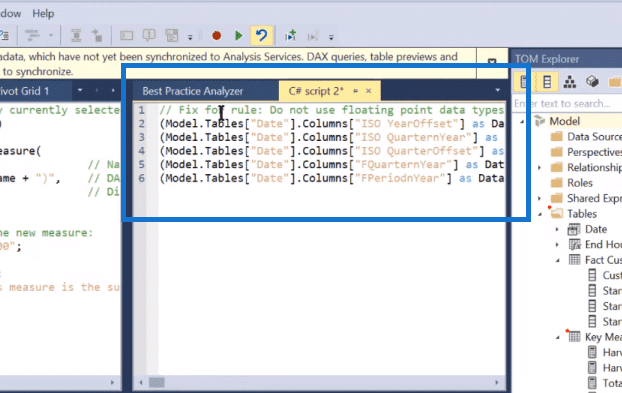Image resolution: width=622 pixels, height=393 pixels.
Task: Click the script editor horizontal scrollbar thumb
Action: [156, 383]
